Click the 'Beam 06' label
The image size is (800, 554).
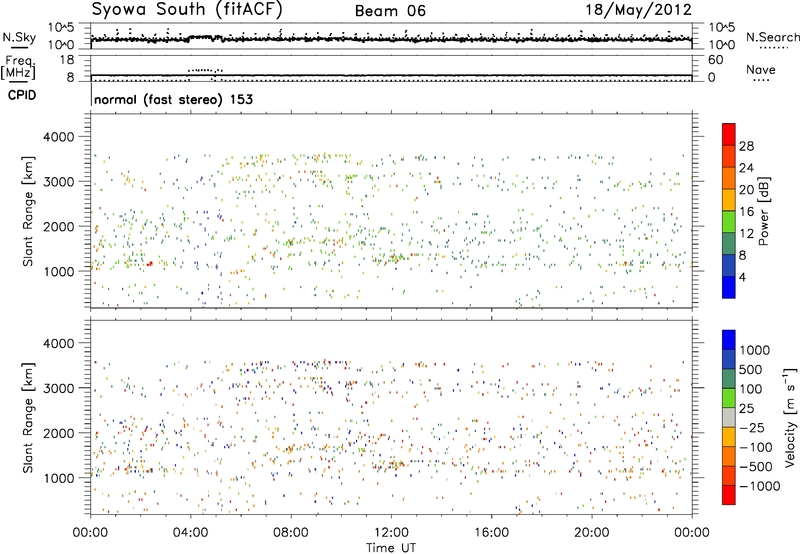(x=390, y=11)
